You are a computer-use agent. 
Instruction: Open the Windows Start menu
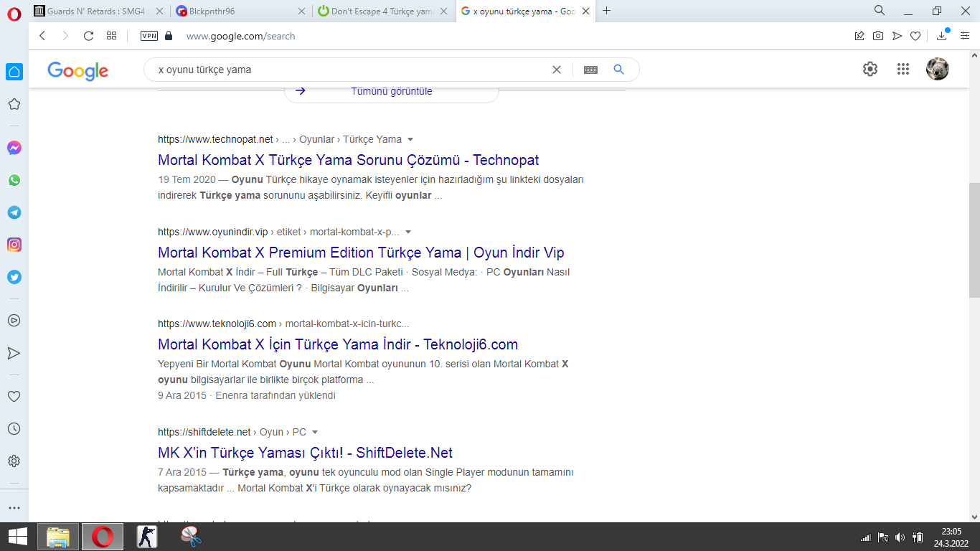pyautogui.click(x=18, y=537)
